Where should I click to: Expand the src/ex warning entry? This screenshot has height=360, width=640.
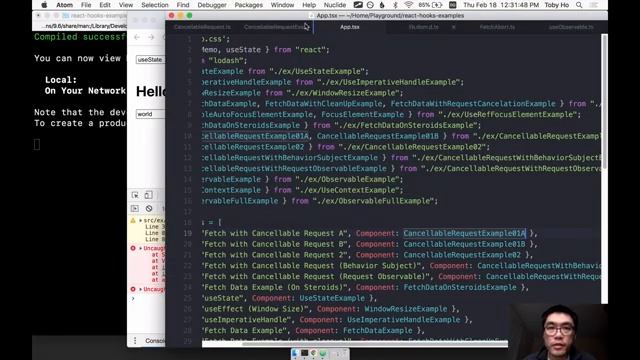pyautogui.click(x=141, y=220)
